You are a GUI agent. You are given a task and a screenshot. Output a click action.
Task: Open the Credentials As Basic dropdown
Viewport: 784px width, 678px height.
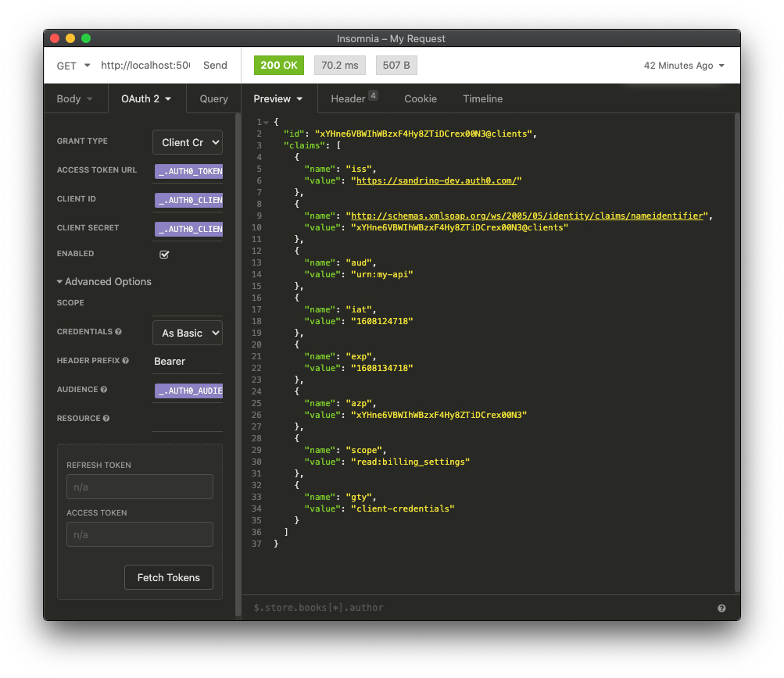pyautogui.click(x=188, y=334)
